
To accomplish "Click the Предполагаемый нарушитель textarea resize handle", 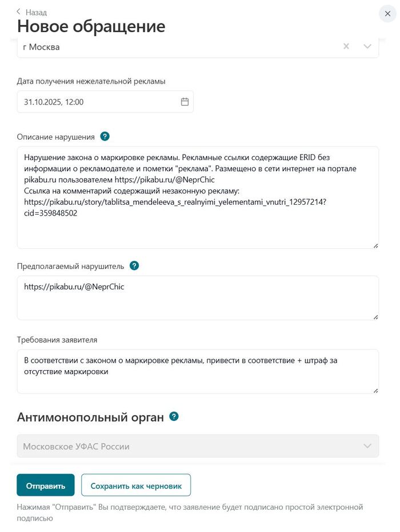I will point(375,316).
